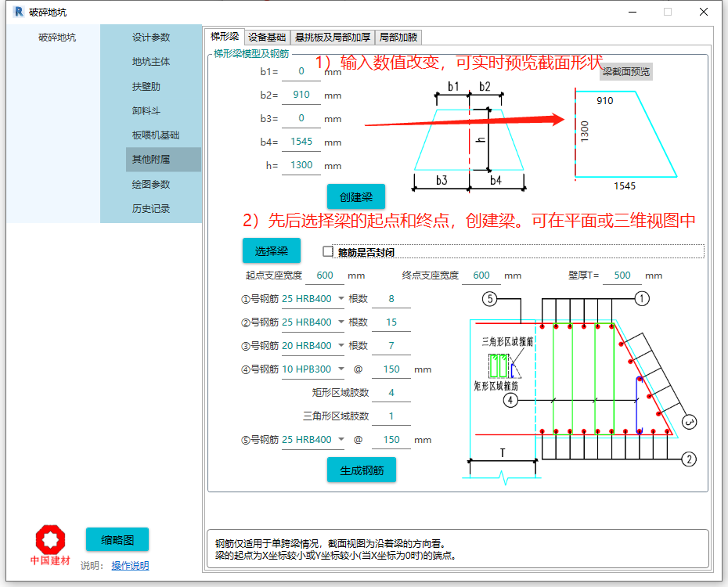Select 绘图参数 in the sidebar
This screenshot has width=728, height=587.
pyautogui.click(x=151, y=184)
